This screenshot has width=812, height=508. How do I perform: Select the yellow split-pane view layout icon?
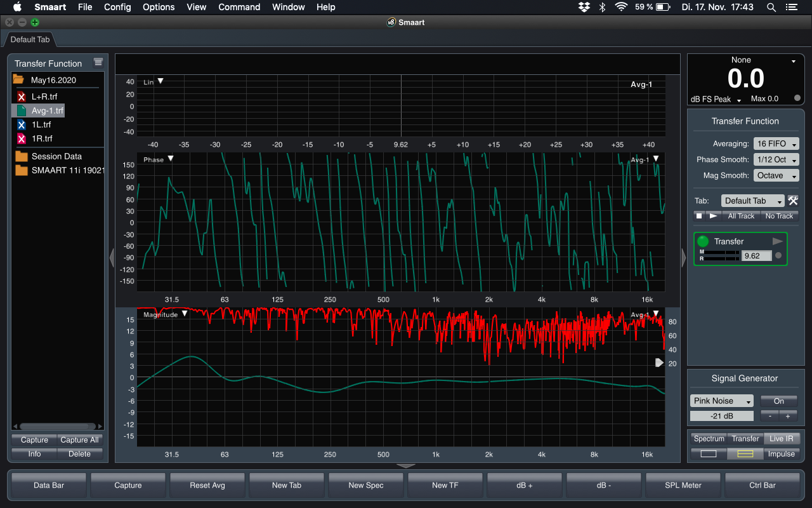click(x=745, y=454)
